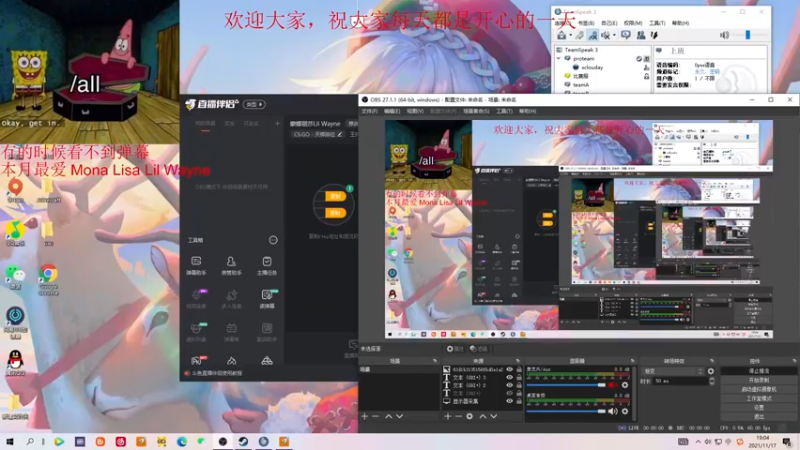Select the teamA channel in TeamSpeak
800x450 pixels.
[x=581, y=85]
